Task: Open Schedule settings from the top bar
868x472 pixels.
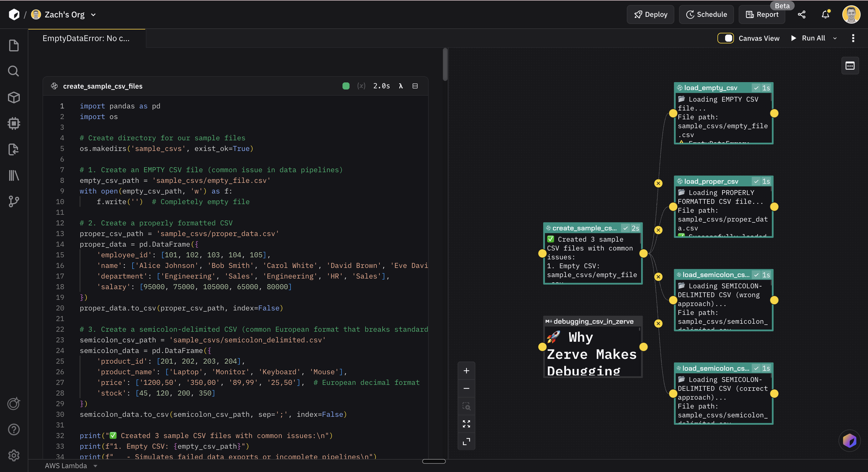Action: coord(706,14)
